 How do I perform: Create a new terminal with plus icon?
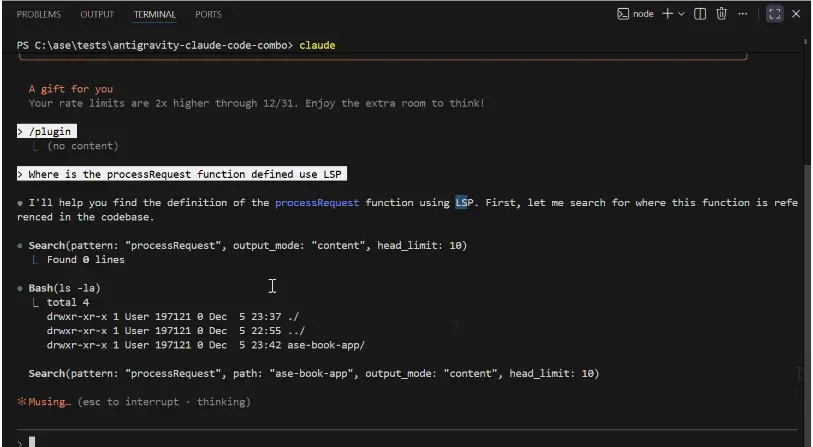pos(668,14)
